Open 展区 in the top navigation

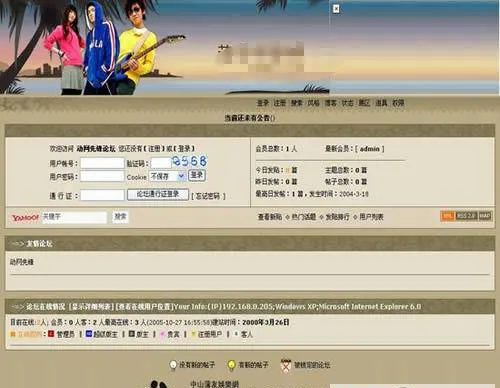[364, 103]
